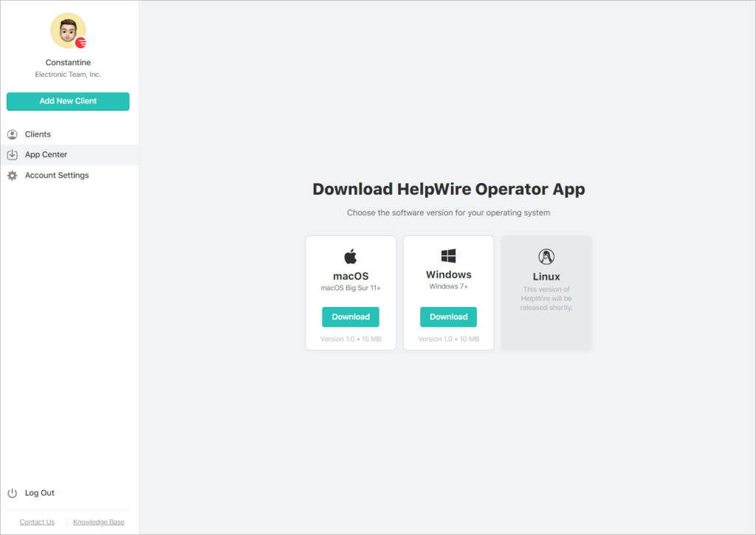Switch to the App Center section
Image resolution: width=756 pixels, height=535 pixels.
point(47,154)
